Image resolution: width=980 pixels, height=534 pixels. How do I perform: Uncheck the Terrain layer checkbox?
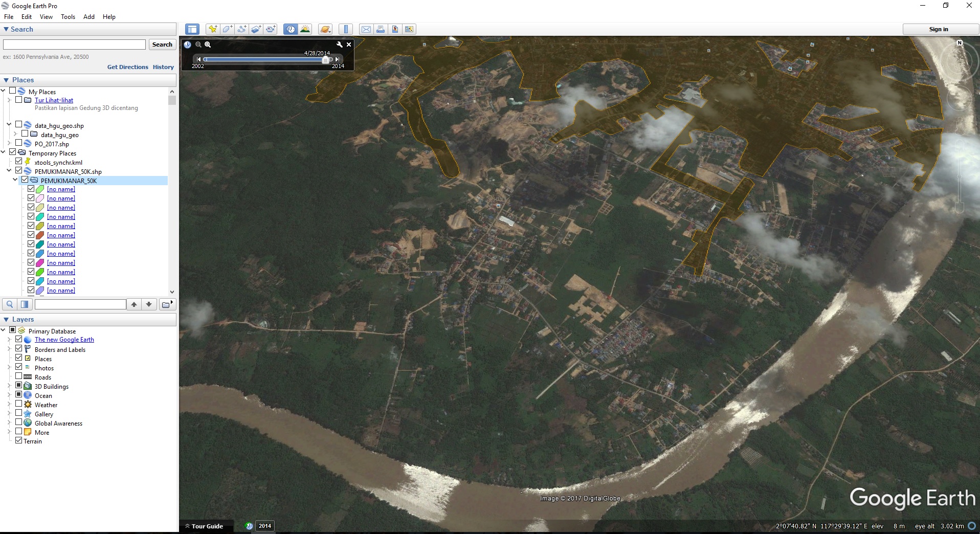tap(19, 440)
